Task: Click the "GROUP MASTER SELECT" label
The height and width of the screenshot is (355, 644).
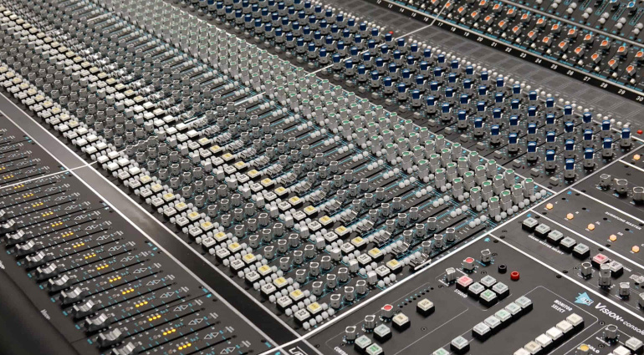Action: tap(546, 245)
